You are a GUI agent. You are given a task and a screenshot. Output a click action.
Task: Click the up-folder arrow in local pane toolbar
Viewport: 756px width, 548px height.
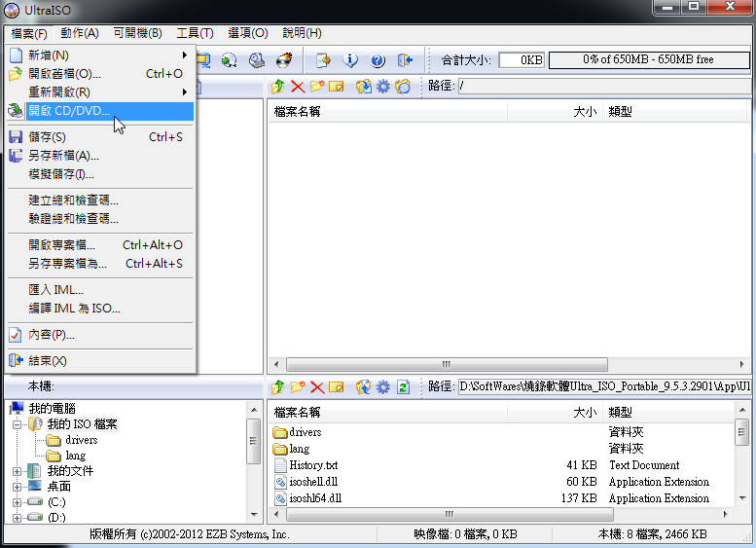(277, 386)
